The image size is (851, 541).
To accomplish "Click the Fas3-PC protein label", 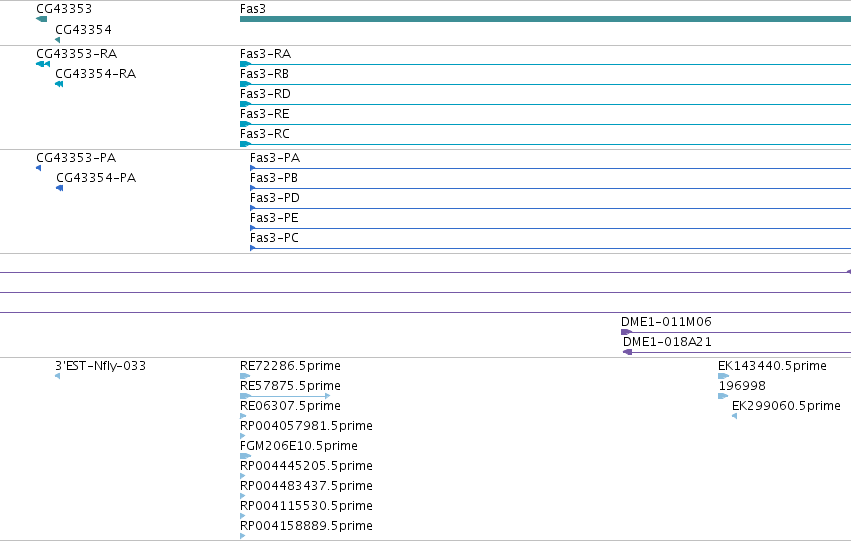I will click(274, 238).
